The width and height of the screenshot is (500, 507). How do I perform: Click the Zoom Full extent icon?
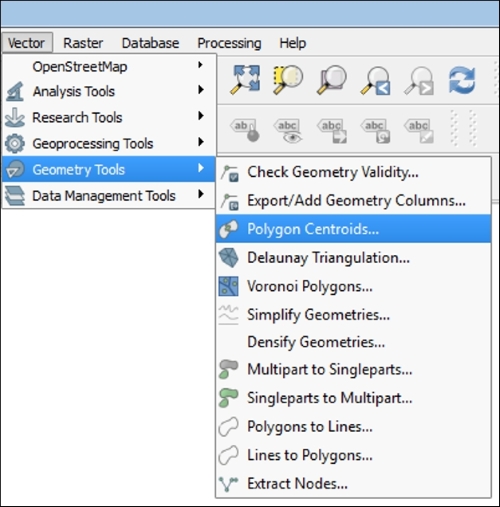pyautogui.click(x=245, y=80)
